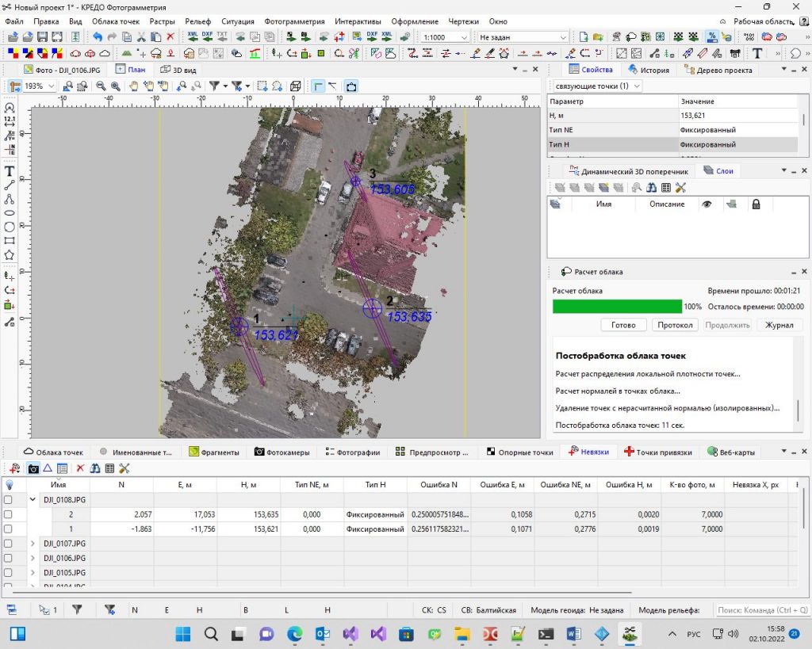Select the circle drawing tool in the left sidebar
Screen dimensions: 812x649
tap(10, 227)
